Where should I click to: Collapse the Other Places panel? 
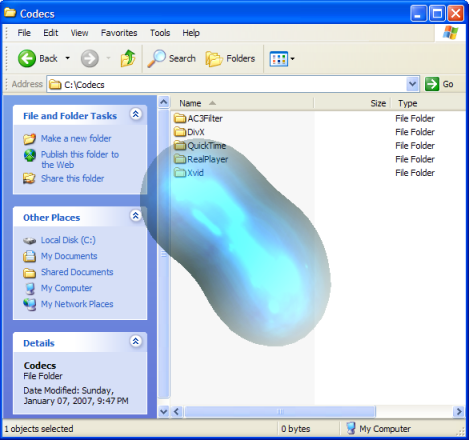point(136,216)
